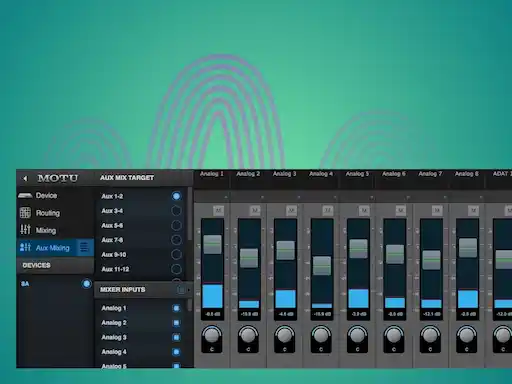The height and width of the screenshot is (384, 512).
Task: Click the DEVICES section header
Action: point(36,265)
